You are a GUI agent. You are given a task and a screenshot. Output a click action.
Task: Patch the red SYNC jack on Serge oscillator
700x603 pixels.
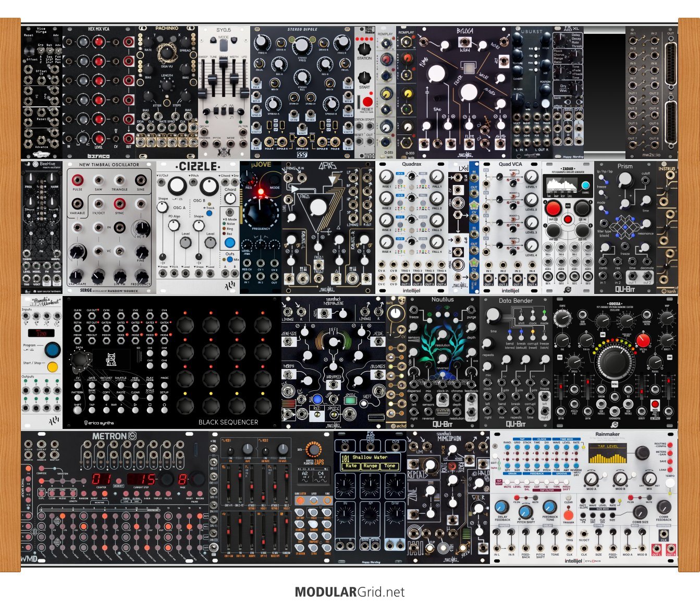click(x=119, y=203)
